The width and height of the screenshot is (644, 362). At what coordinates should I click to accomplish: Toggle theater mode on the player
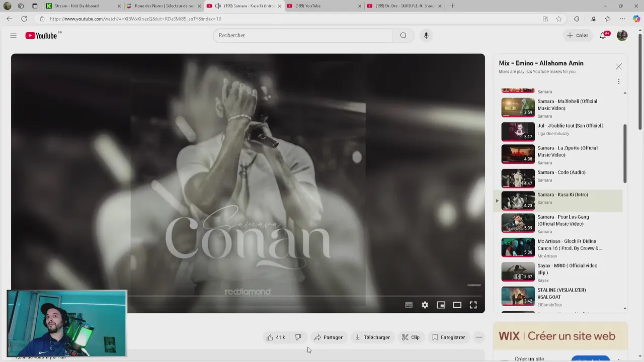pos(457,305)
